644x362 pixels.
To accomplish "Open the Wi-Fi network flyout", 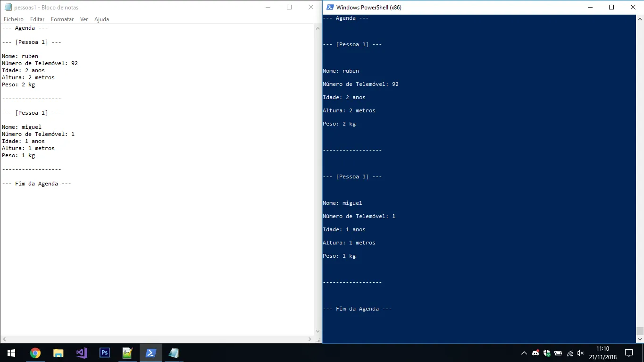I will [569, 353].
